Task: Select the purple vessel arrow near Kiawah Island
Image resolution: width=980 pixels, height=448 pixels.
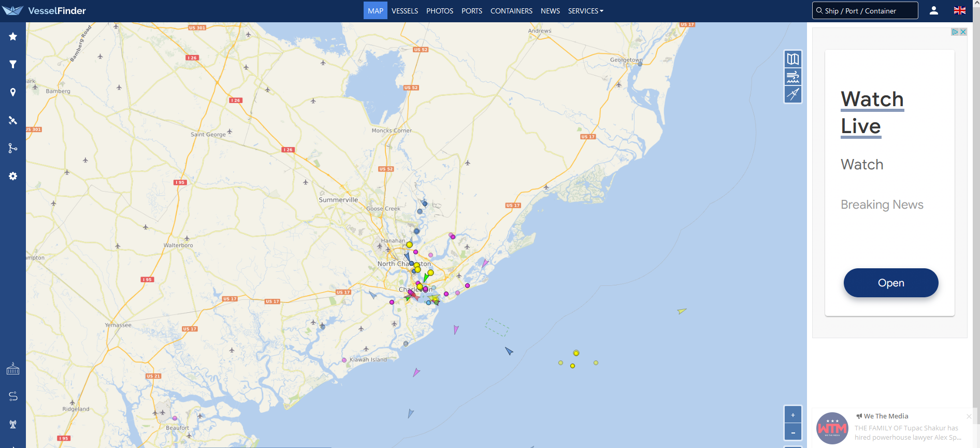Action: tap(416, 372)
